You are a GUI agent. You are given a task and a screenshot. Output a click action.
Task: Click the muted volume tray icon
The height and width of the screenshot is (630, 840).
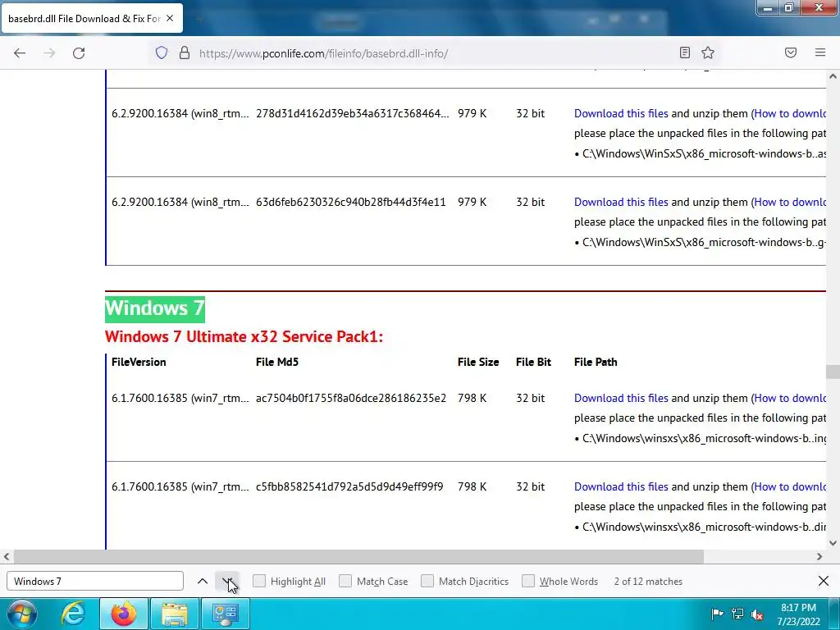(757, 614)
